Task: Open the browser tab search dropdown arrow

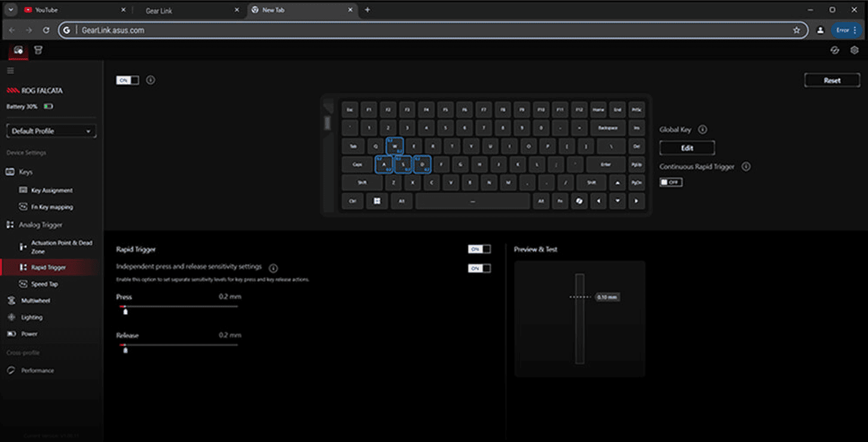Action: click(11, 10)
